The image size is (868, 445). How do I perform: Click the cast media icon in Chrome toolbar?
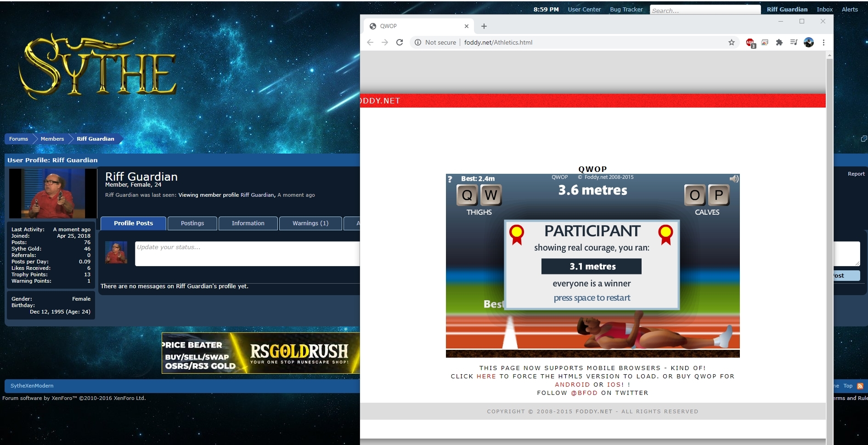click(765, 42)
